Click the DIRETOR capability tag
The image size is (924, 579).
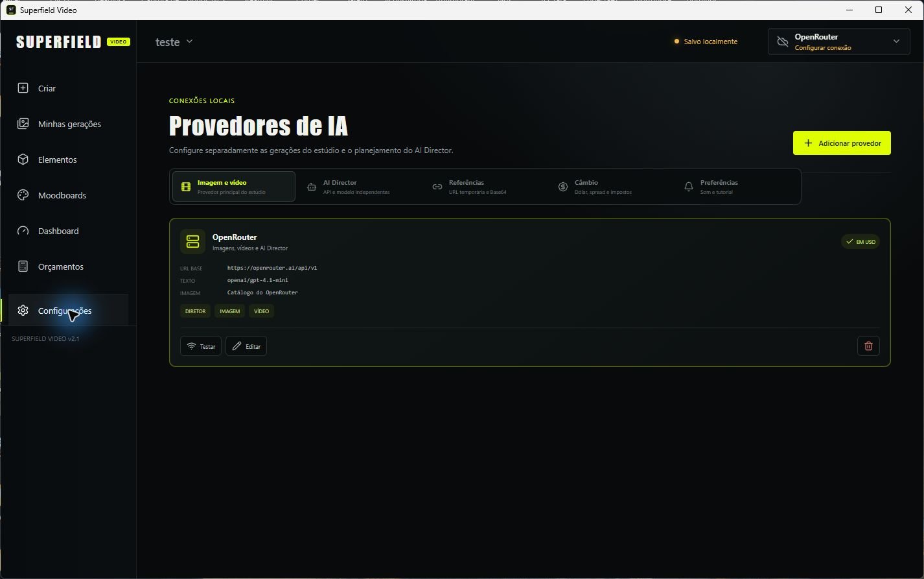[x=195, y=311]
